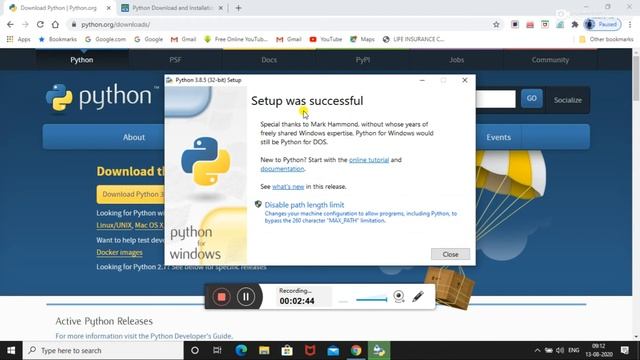Adjust the recorder volume slider
This screenshot has width=640, height=360.
(x=371, y=300)
